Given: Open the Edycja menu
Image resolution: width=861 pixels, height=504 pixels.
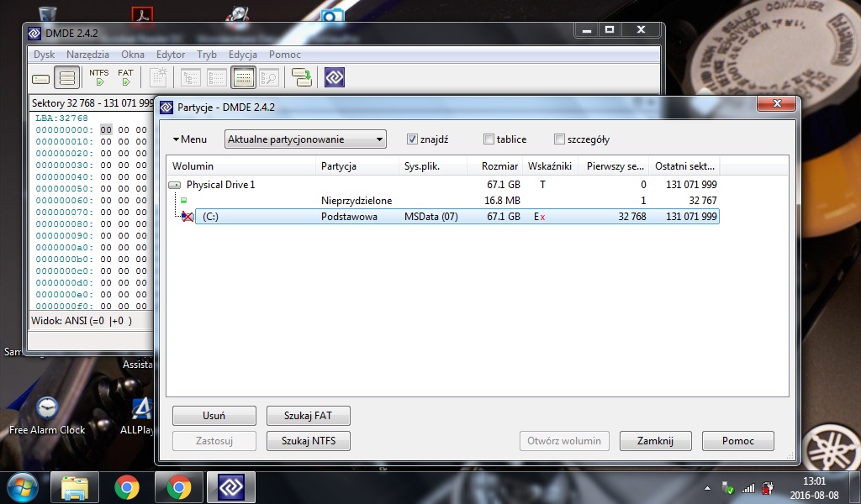Looking at the screenshot, I should [x=243, y=55].
